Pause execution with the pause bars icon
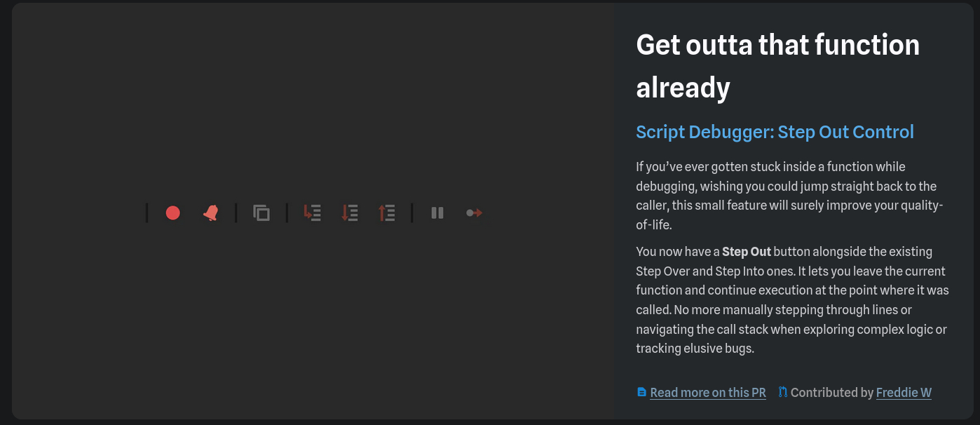980x425 pixels. tap(437, 212)
